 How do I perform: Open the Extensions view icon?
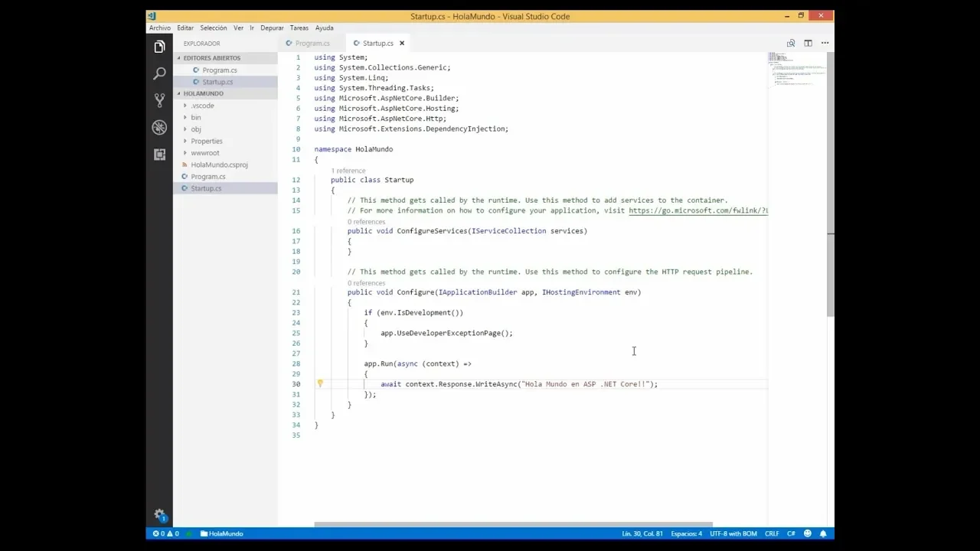coord(159,154)
